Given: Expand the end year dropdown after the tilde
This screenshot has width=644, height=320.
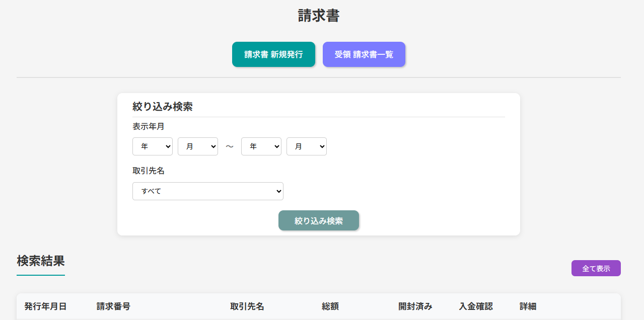Looking at the screenshot, I should (x=261, y=146).
